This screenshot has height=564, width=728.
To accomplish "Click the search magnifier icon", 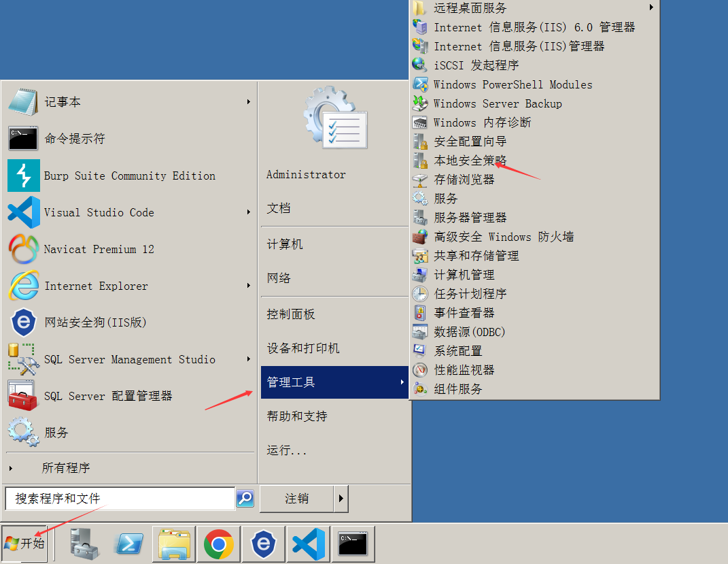I will pos(245,499).
